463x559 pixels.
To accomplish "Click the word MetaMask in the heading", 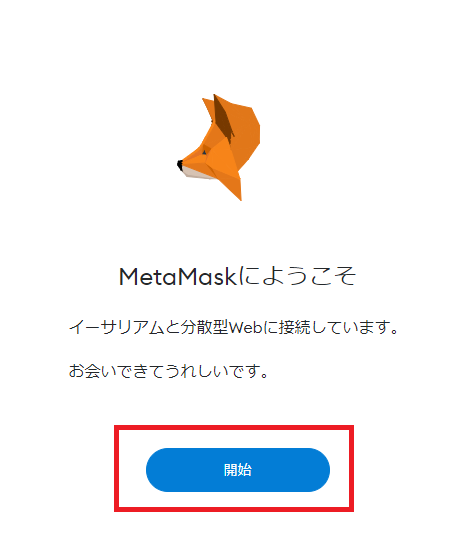I will (178, 276).
